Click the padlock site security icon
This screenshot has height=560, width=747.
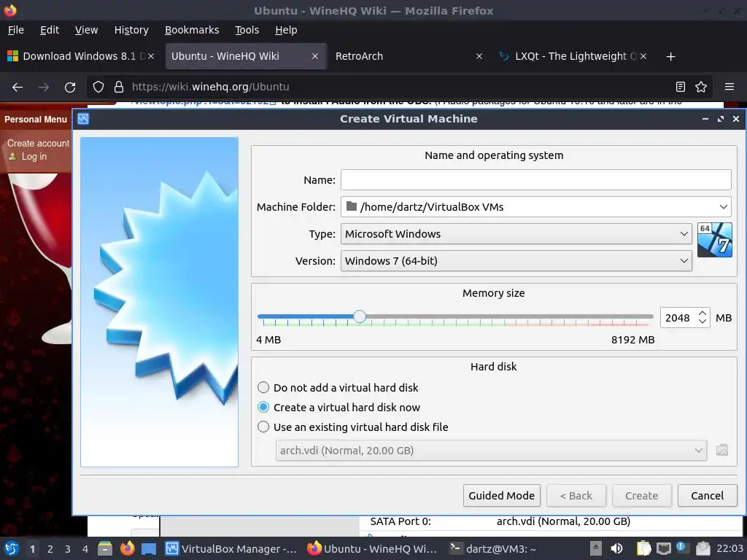click(119, 87)
